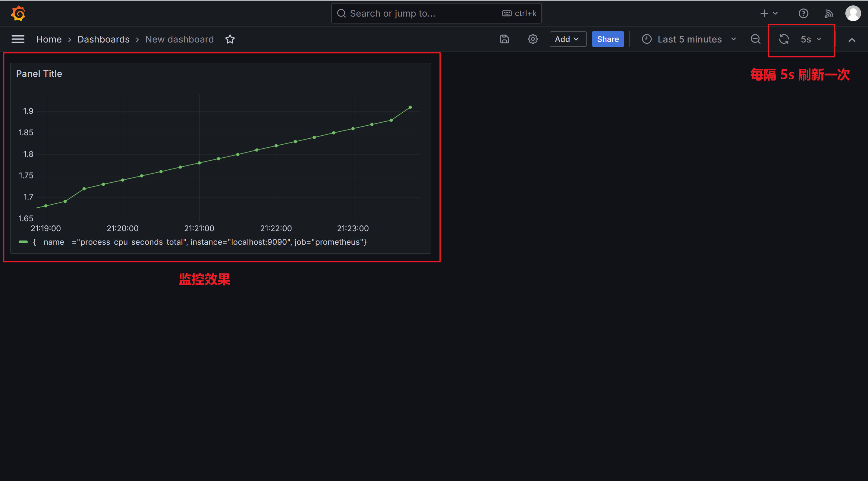Go to Home breadcrumb
868x481 pixels.
coord(49,39)
